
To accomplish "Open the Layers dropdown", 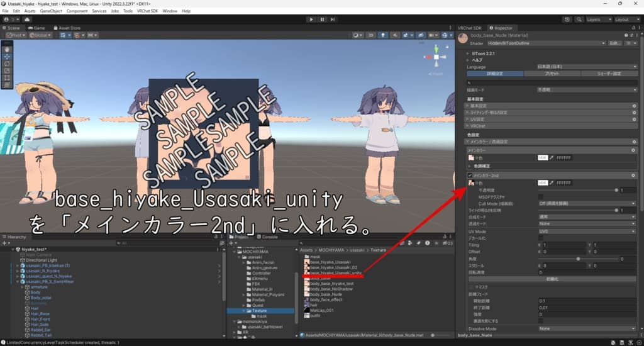I will 599,20.
